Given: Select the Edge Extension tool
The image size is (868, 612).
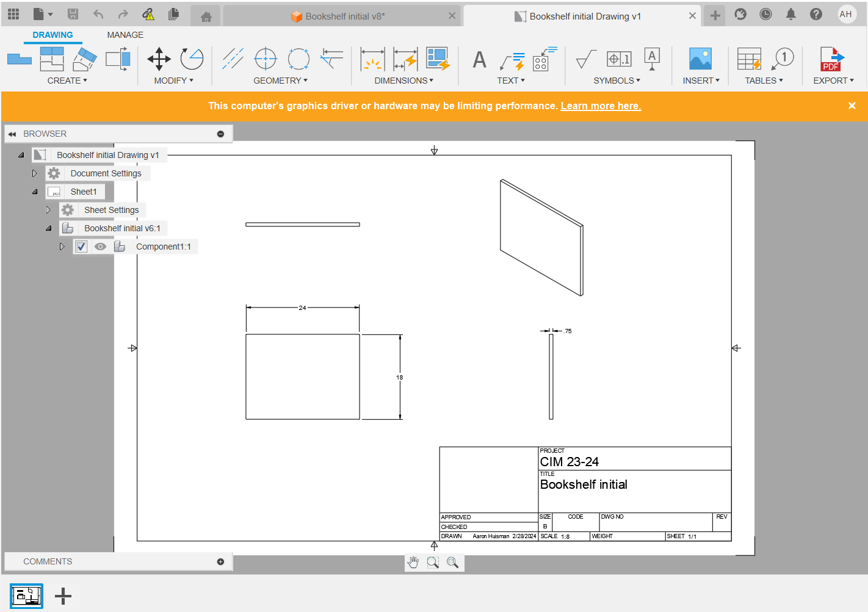Looking at the screenshot, I should click(x=331, y=59).
